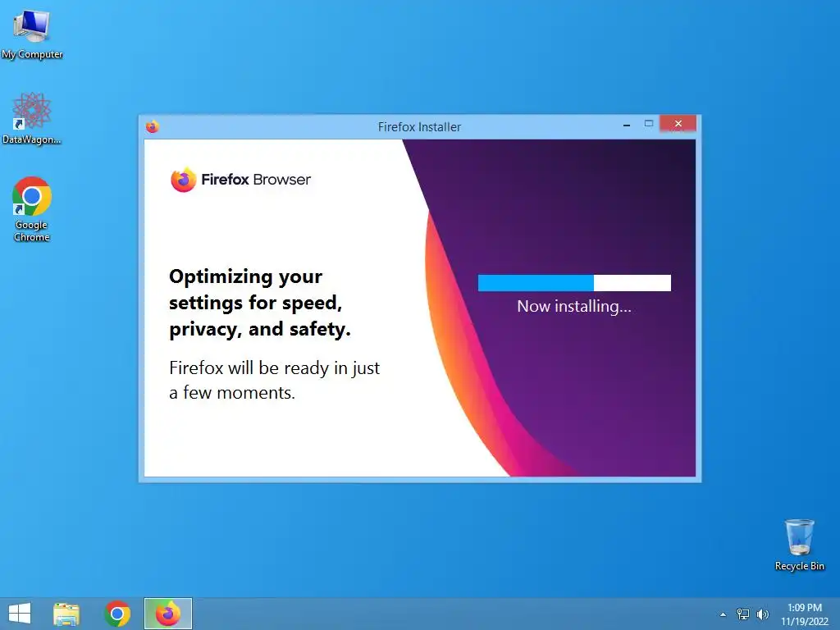
Task: Click the "Now installing..." status text
Action: [x=574, y=307]
